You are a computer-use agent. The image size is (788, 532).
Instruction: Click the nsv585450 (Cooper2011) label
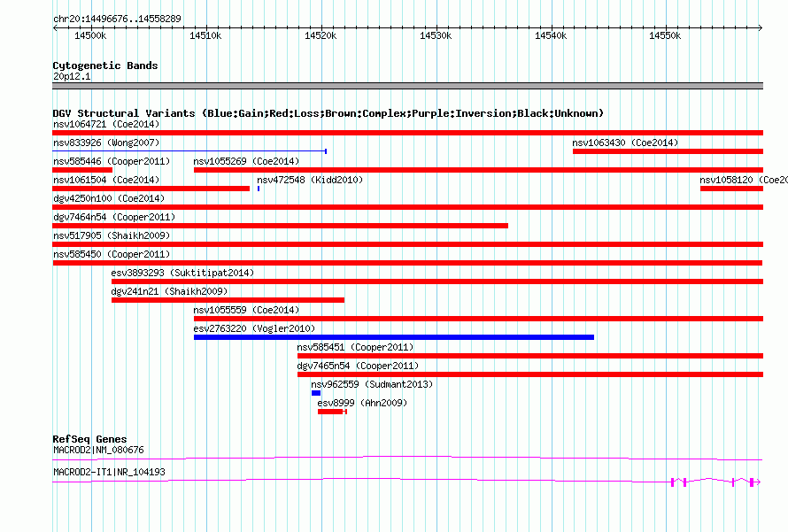pyautogui.click(x=112, y=254)
